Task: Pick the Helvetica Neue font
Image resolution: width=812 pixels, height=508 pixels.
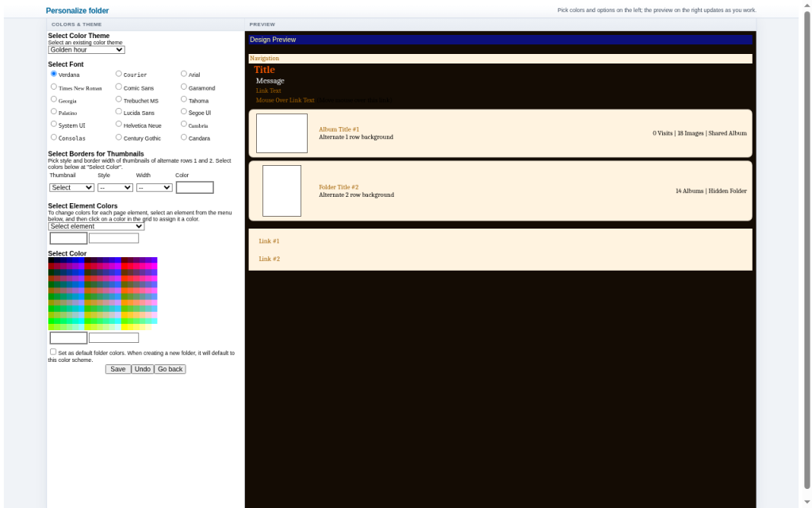Action: (119, 124)
